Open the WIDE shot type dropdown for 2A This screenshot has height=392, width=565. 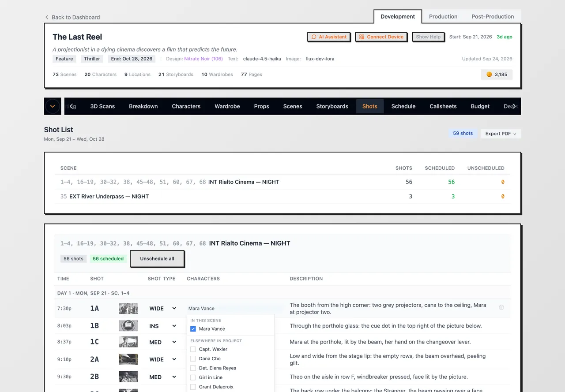point(162,359)
